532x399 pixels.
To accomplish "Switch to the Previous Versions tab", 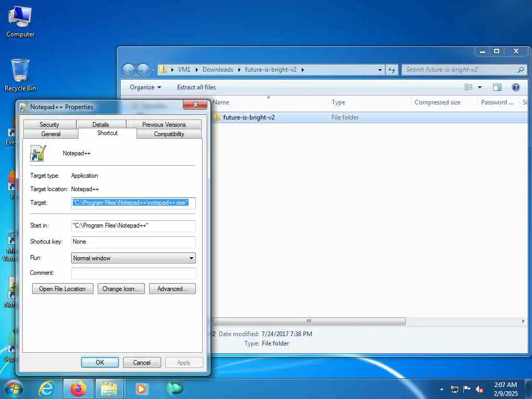I will [164, 125].
